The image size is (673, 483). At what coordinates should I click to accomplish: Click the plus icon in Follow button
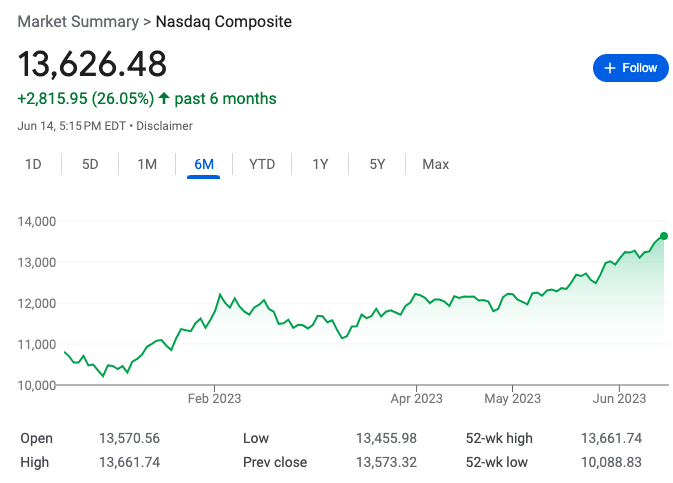609,68
